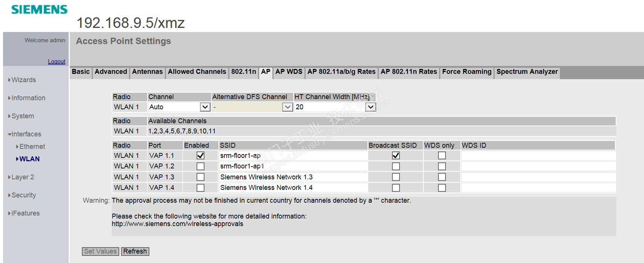
Task: Expand the Wizards menu
Action: pos(23,80)
